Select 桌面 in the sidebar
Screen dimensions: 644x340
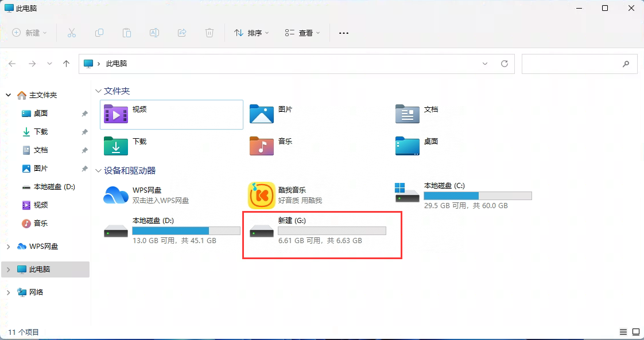click(x=41, y=113)
